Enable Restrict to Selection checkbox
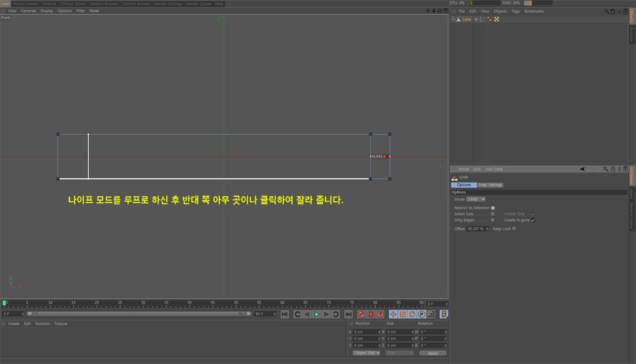Image resolution: width=636 pixels, height=364 pixels. point(493,207)
